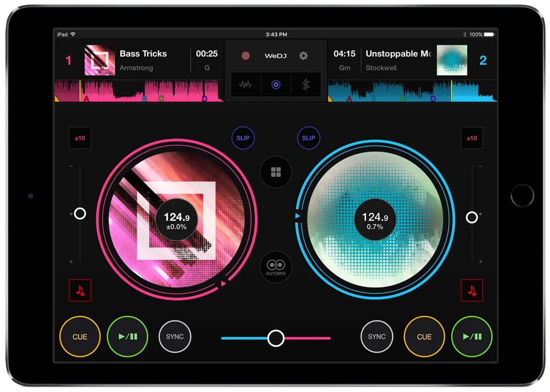Open the settings gear next to WeDJ

click(303, 56)
